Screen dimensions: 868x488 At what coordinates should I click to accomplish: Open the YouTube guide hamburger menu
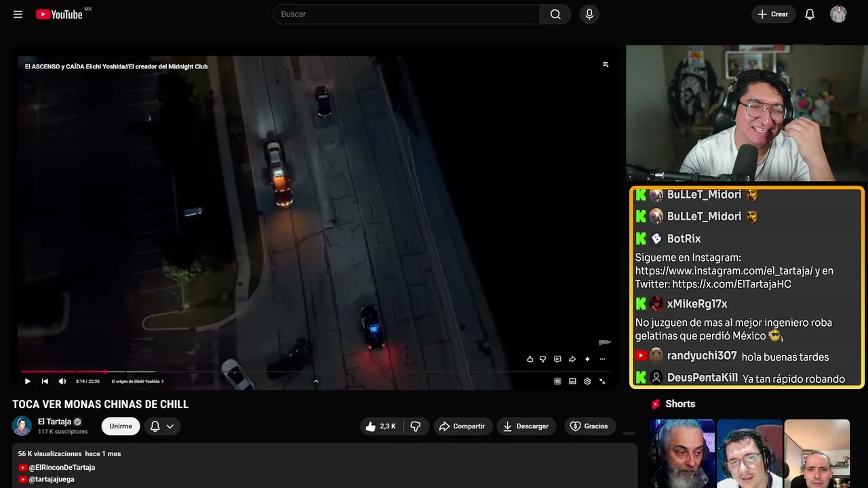tap(18, 14)
